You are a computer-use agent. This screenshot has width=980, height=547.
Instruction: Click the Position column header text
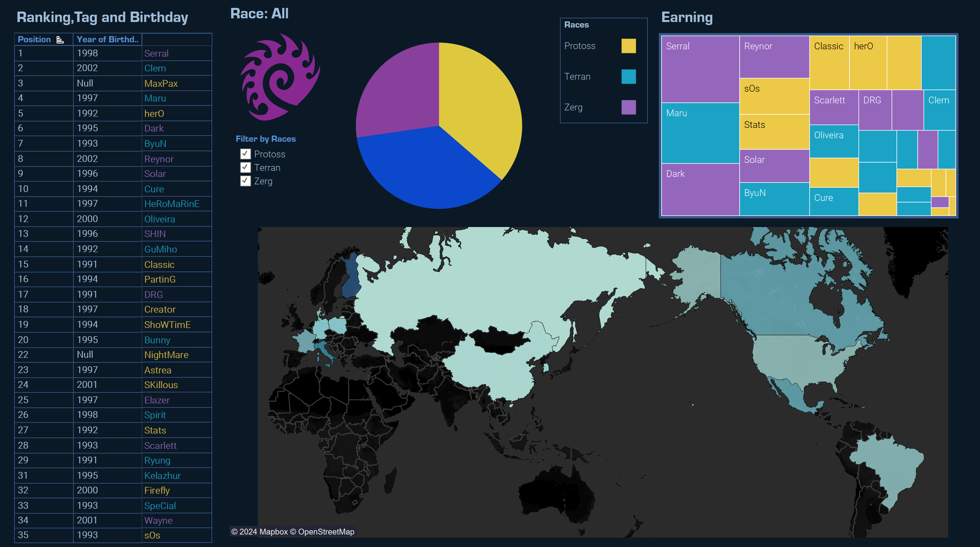(x=34, y=40)
